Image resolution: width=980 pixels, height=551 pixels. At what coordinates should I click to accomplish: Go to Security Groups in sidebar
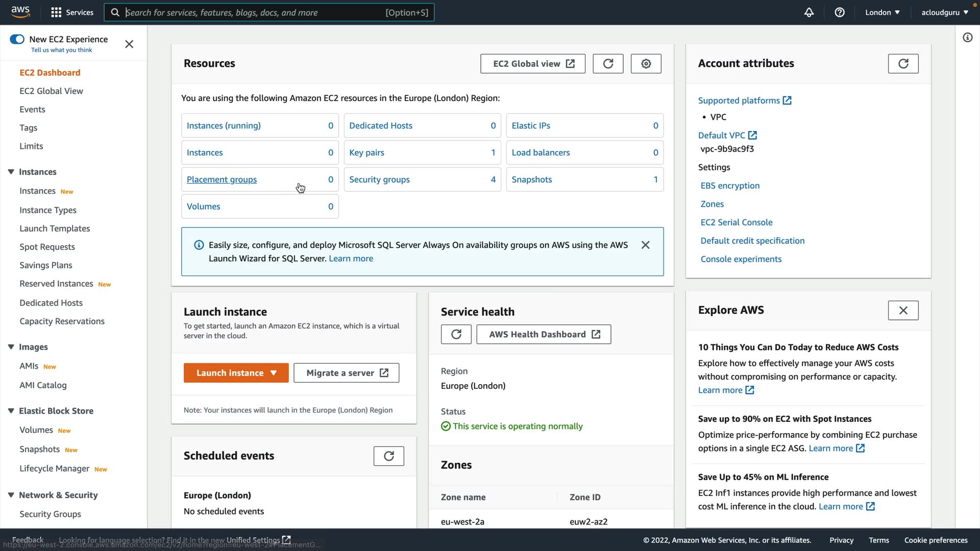(x=50, y=514)
